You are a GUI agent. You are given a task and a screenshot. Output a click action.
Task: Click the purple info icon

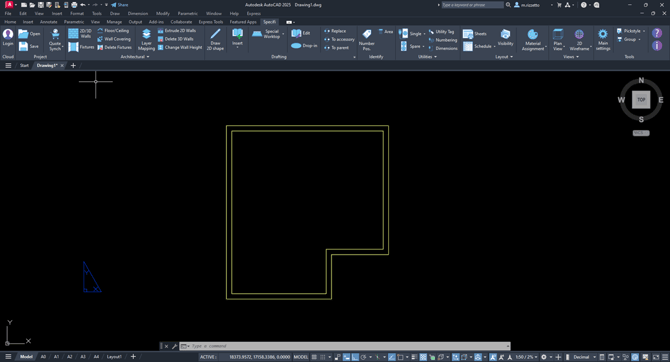pyautogui.click(x=657, y=46)
